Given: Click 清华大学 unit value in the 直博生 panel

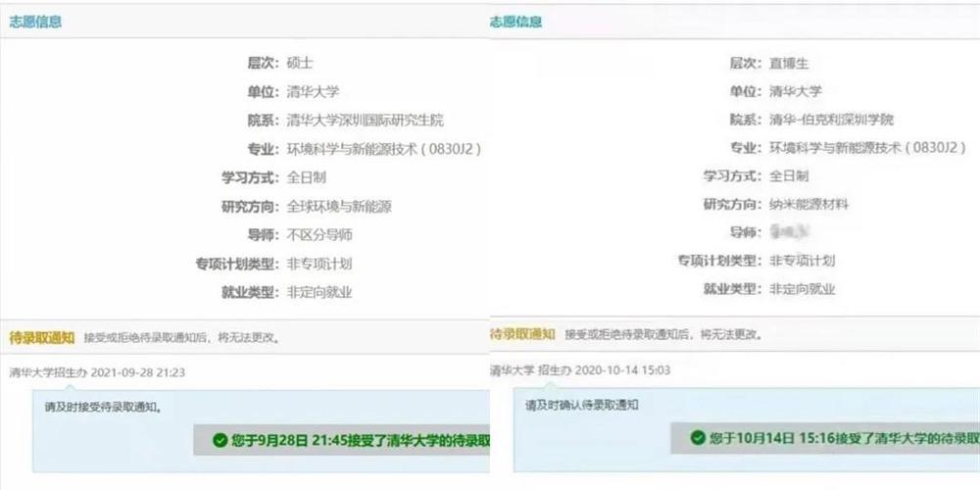Looking at the screenshot, I should coord(796,91).
